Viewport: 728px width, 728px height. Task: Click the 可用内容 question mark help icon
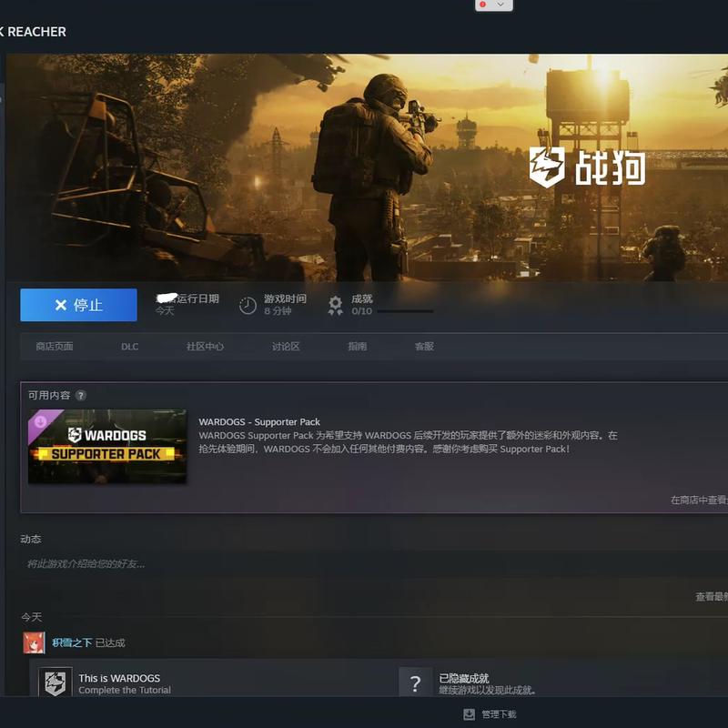(81, 395)
